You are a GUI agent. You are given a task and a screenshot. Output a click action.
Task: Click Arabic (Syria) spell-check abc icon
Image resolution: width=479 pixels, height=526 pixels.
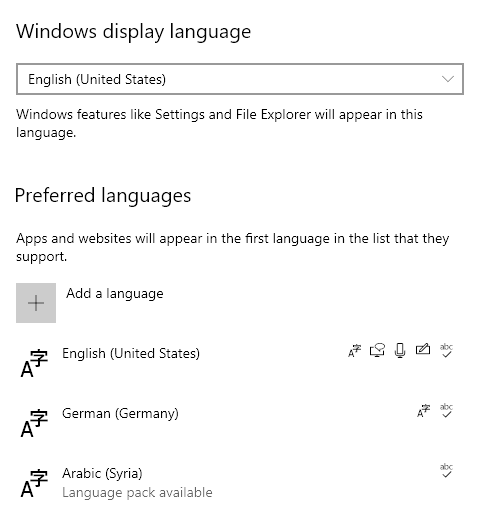446,471
